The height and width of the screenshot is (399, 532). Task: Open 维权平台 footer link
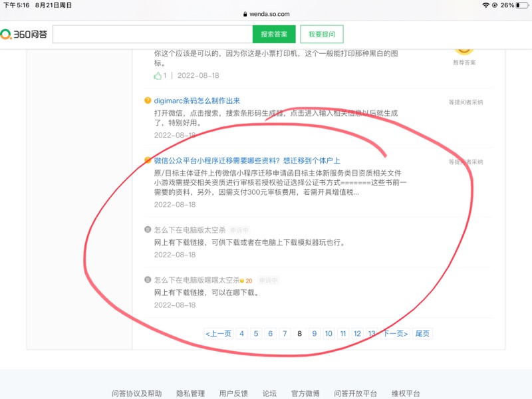[x=406, y=394]
